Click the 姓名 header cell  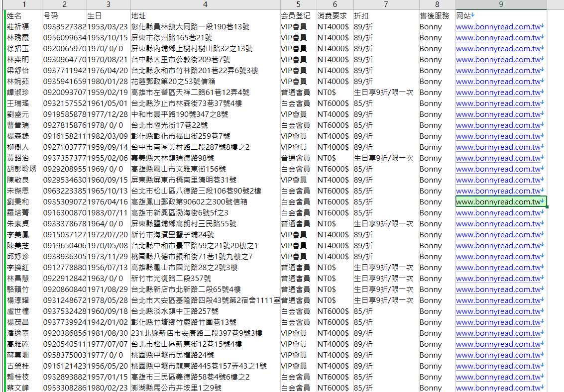(24, 16)
